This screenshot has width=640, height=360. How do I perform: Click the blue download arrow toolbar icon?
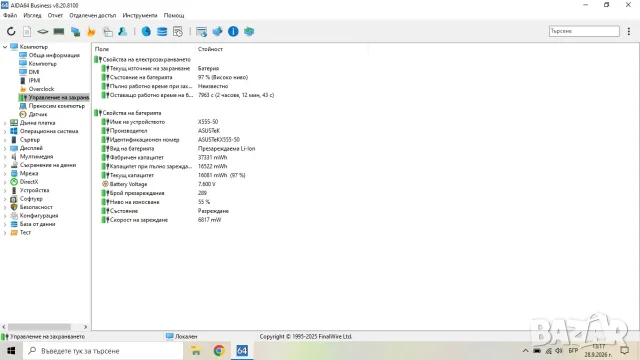pos(217,31)
